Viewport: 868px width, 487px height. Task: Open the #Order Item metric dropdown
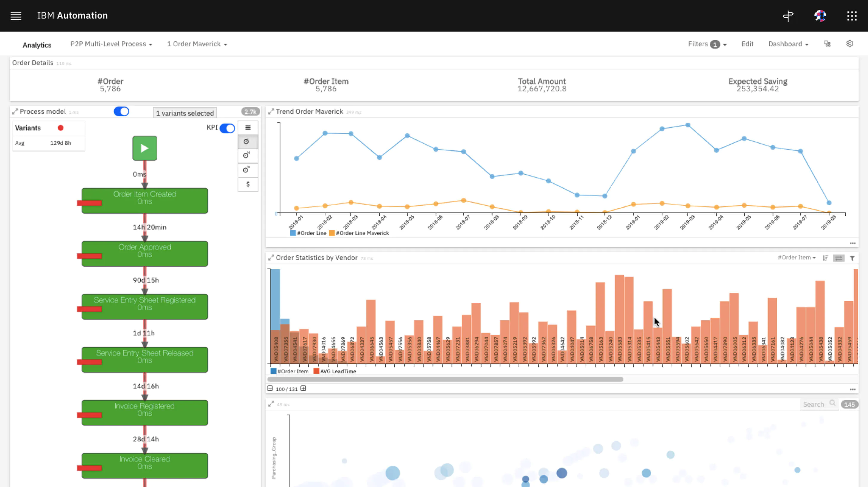click(796, 258)
